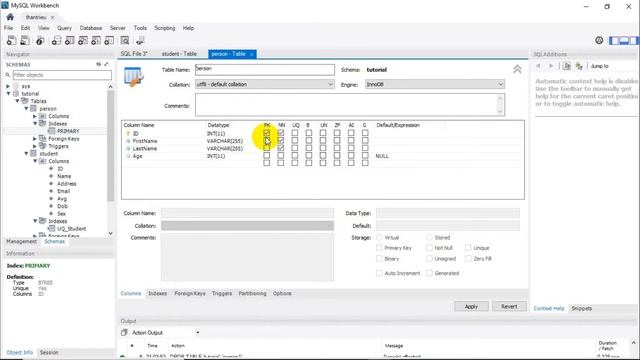Enable NN checkbox for Age column

[x=281, y=156]
